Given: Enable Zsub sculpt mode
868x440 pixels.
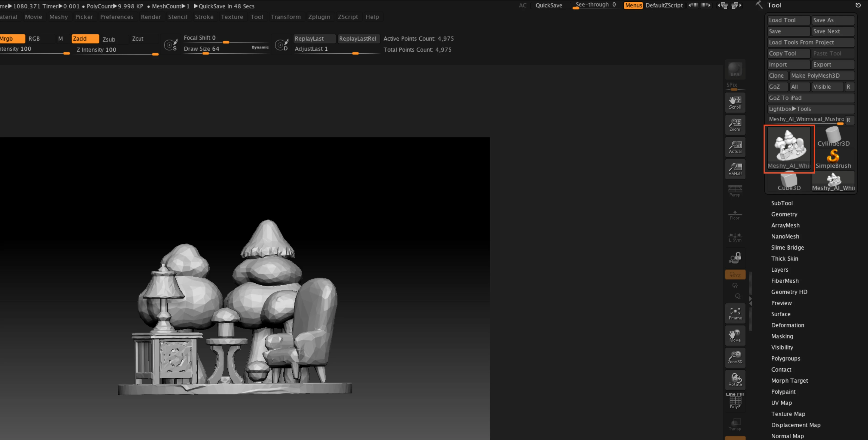Looking at the screenshot, I should point(109,39).
